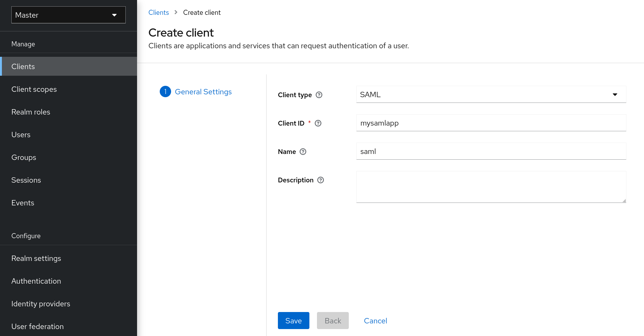
Task: Open the Master realm selector
Action: pos(68,15)
